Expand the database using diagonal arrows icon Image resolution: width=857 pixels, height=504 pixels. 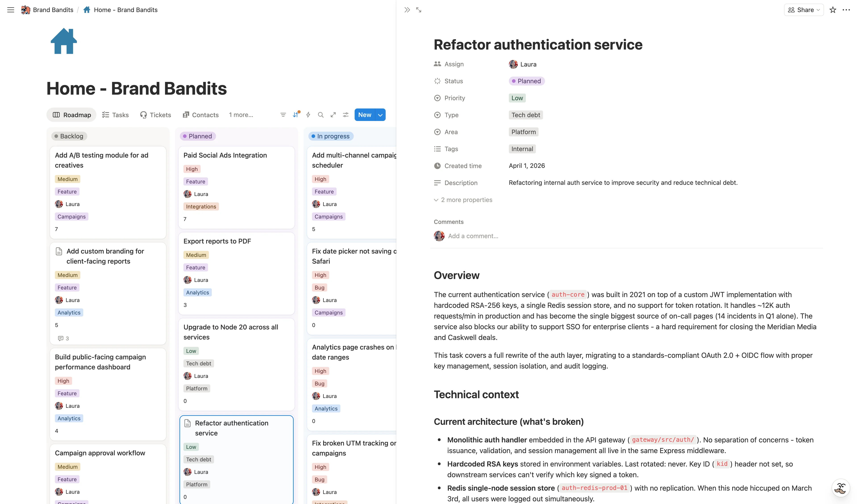(x=333, y=115)
